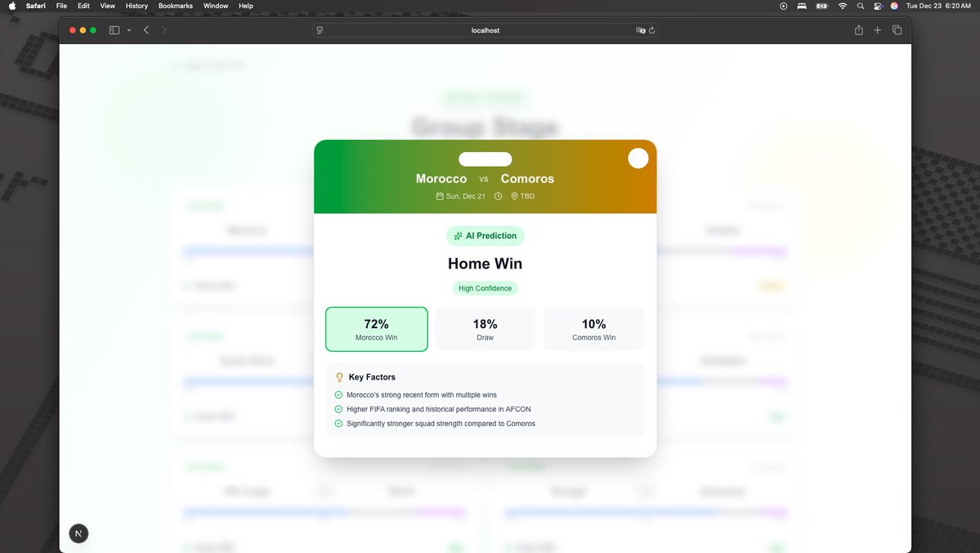Open the Share sheet from Safari's toolbar
The height and width of the screenshot is (553, 980).
tap(858, 29)
